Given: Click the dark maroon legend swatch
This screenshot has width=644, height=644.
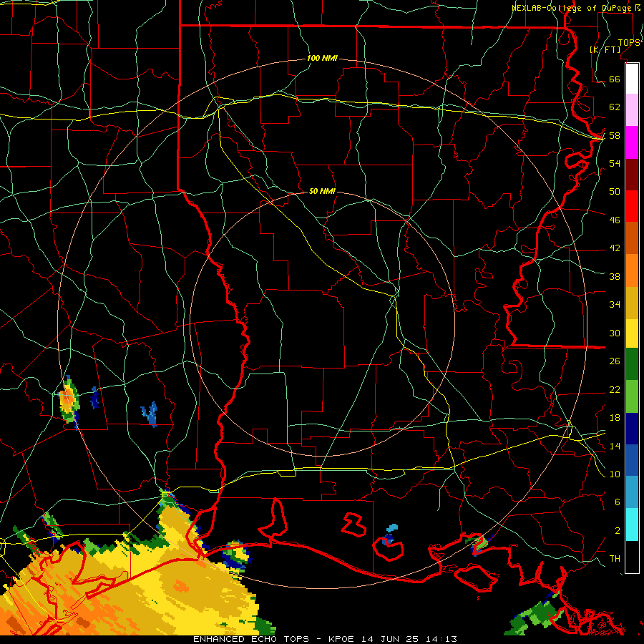Looking at the screenshot, I should coord(632,174).
